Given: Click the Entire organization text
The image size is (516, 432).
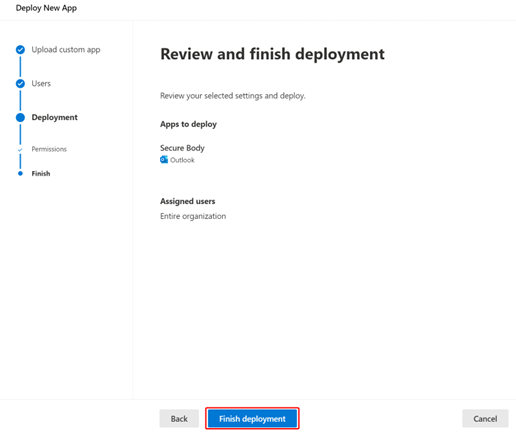Looking at the screenshot, I should coord(193,216).
